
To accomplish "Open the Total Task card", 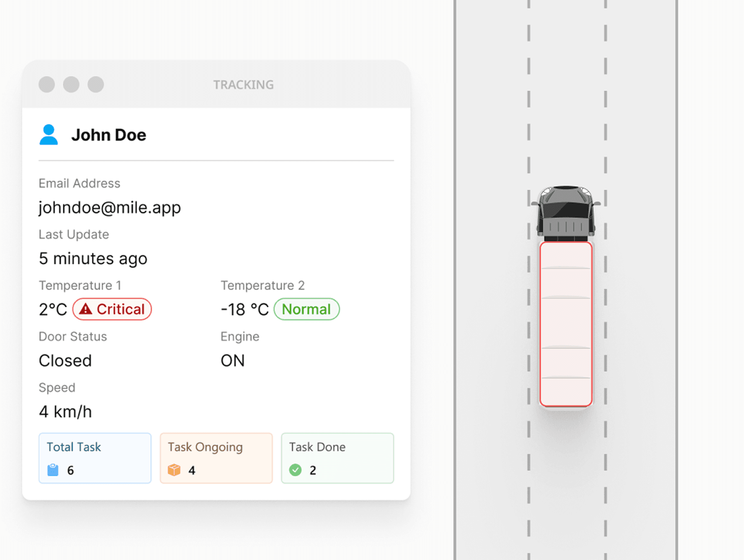I will point(95,458).
